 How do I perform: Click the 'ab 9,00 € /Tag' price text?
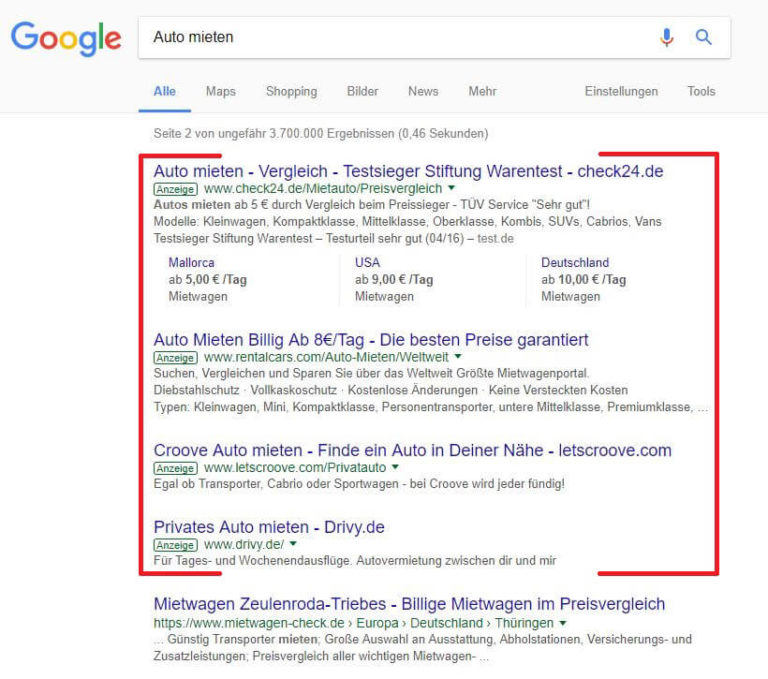click(x=394, y=280)
